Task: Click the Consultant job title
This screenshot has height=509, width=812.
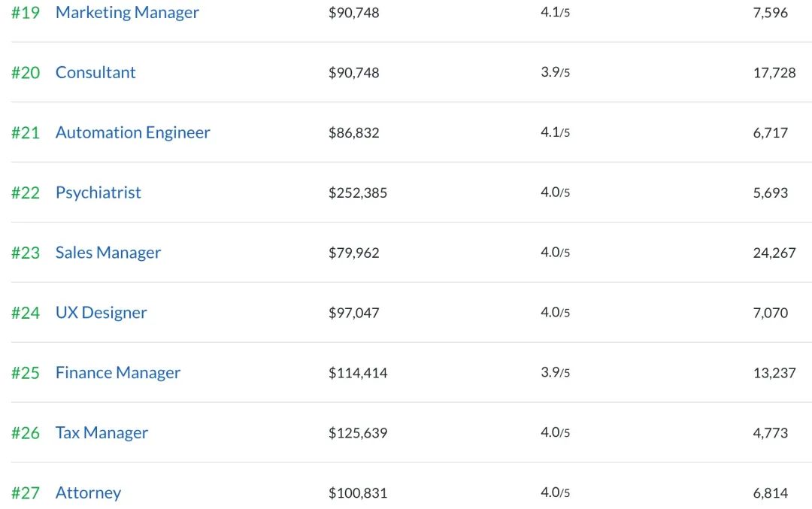Action: pos(95,73)
